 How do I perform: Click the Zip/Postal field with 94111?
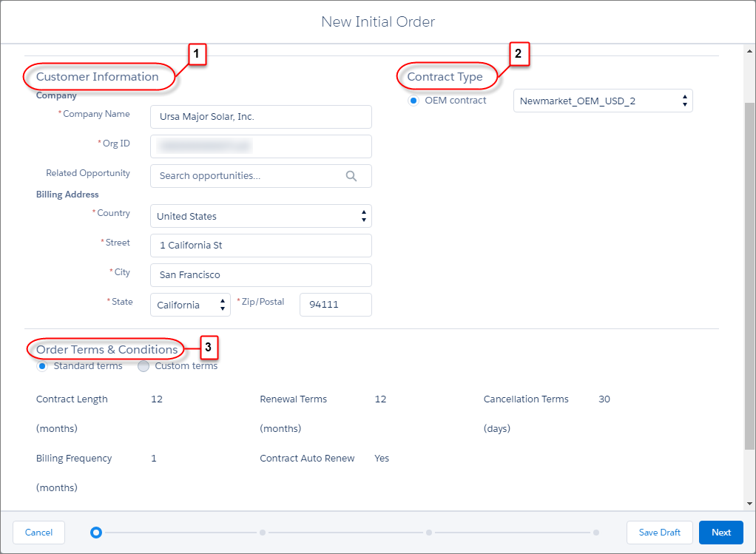click(336, 305)
